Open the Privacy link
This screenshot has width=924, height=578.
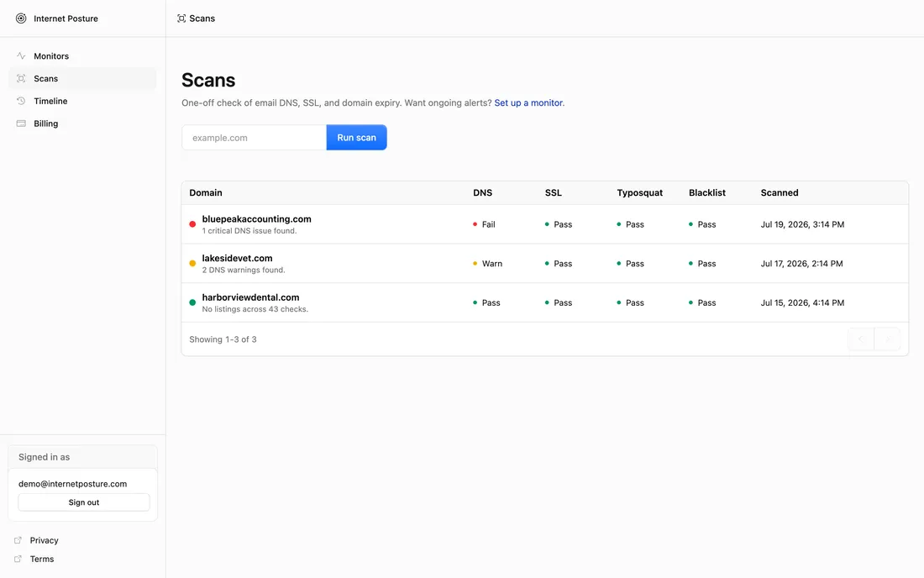point(45,540)
